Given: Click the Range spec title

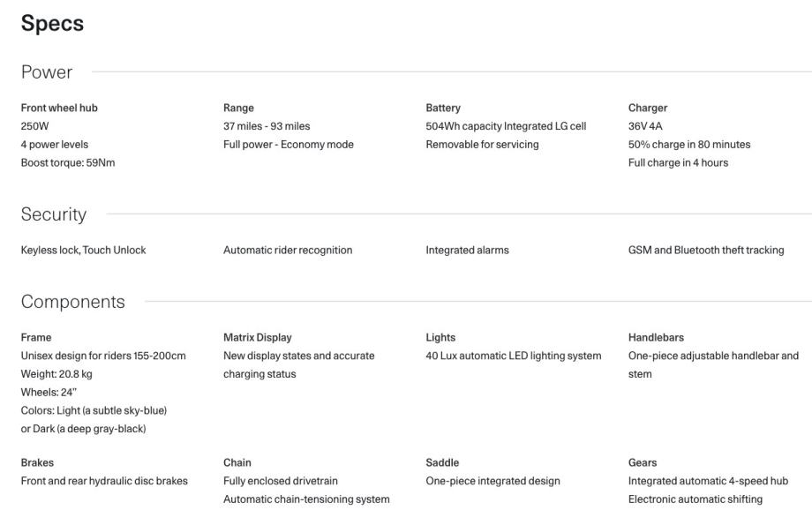Looking at the screenshot, I should (238, 109).
